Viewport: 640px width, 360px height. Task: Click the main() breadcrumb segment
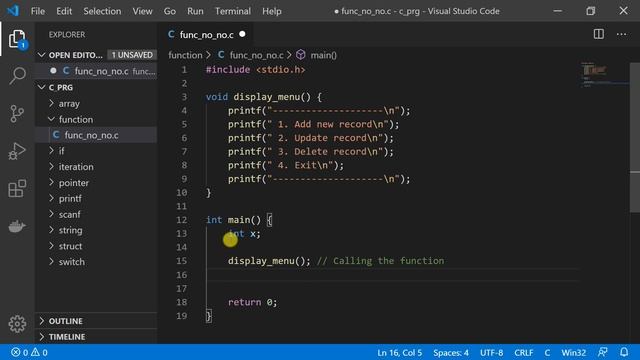323,55
